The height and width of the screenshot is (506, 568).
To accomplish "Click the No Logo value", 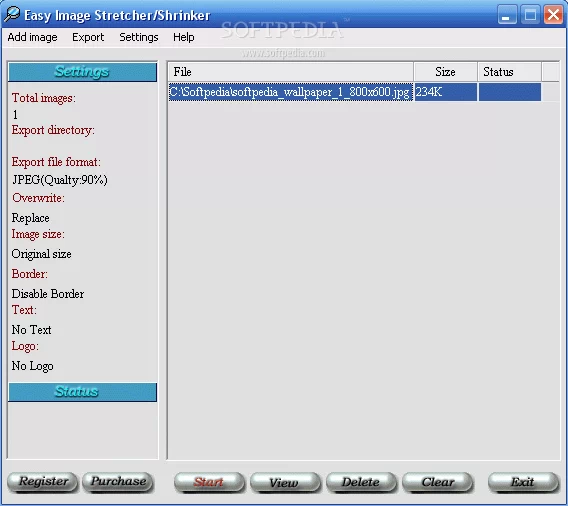I will 32,366.
